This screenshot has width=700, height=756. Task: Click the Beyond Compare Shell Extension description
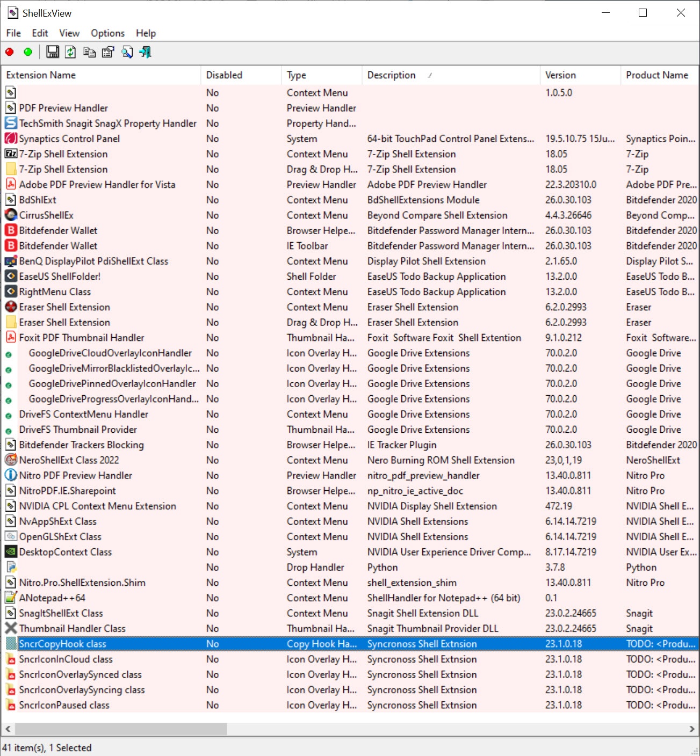point(437,215)
